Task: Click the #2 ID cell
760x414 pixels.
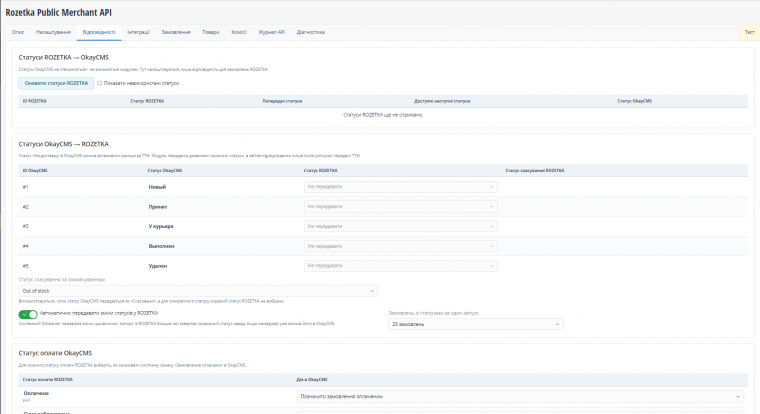Action: click(26, 207)
